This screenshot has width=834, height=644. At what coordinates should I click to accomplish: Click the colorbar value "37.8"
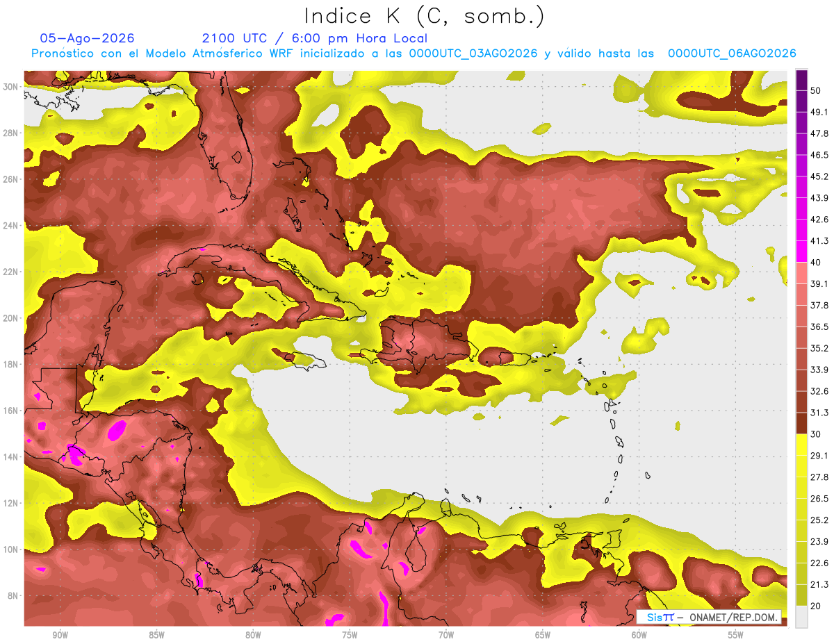pyautogui.click(x=819, y=305)
